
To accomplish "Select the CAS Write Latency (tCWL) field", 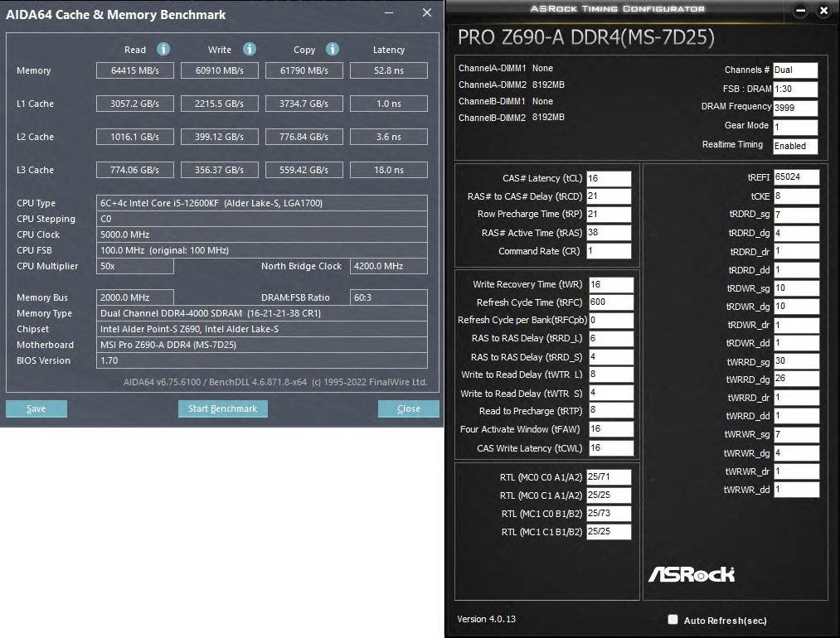I will point(611,448).
